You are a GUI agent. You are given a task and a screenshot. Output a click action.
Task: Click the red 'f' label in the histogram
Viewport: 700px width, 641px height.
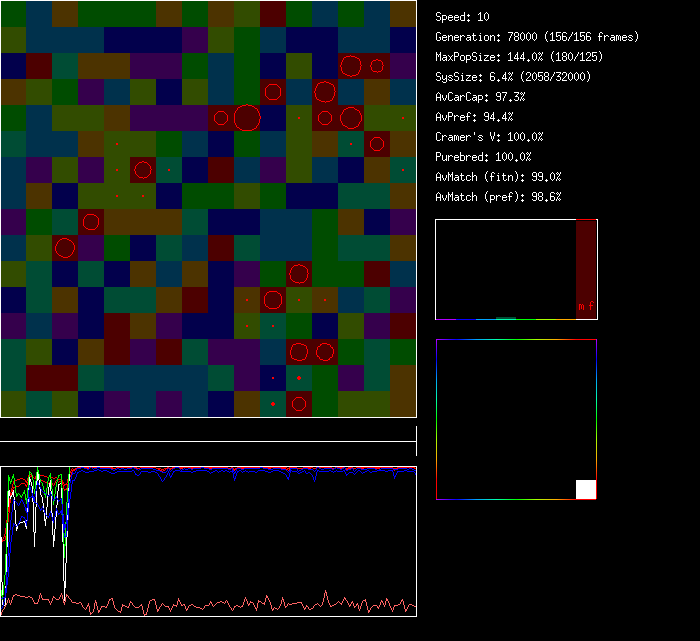591,306
